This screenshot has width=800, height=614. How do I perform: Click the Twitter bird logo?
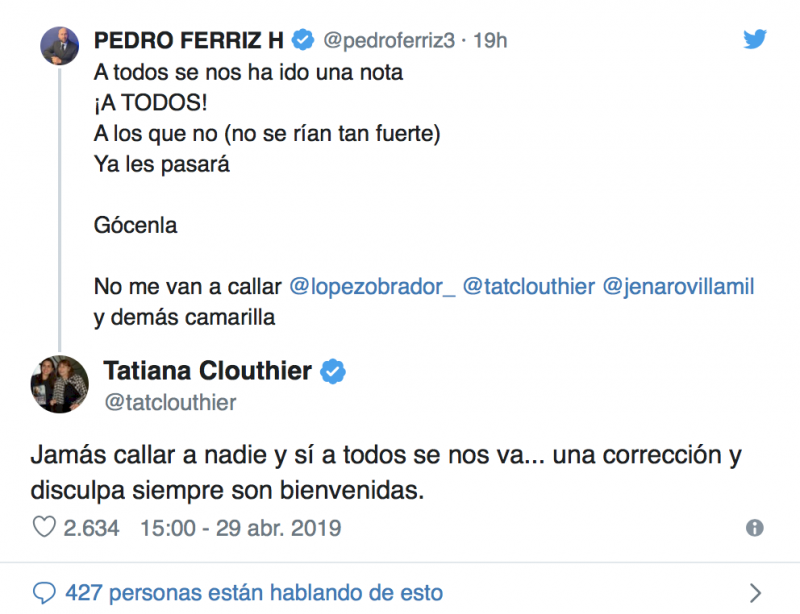755,39
